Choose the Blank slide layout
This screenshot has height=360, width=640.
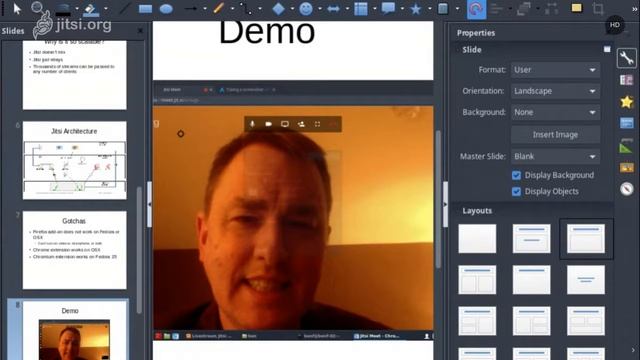[x=477, y=238]
